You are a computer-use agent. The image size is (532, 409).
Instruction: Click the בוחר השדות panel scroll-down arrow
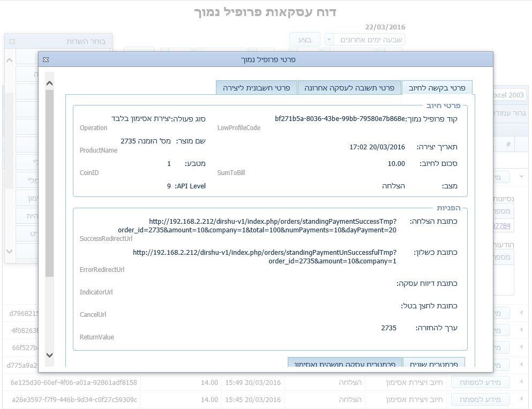(9, 251)
